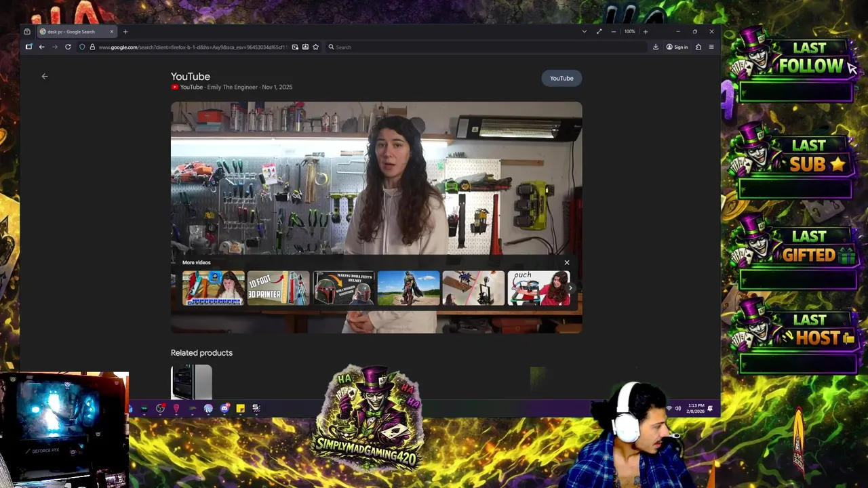Zoom out with the minus icon
This screenshot has width=868, height=488.
click(x=614, y=32)
